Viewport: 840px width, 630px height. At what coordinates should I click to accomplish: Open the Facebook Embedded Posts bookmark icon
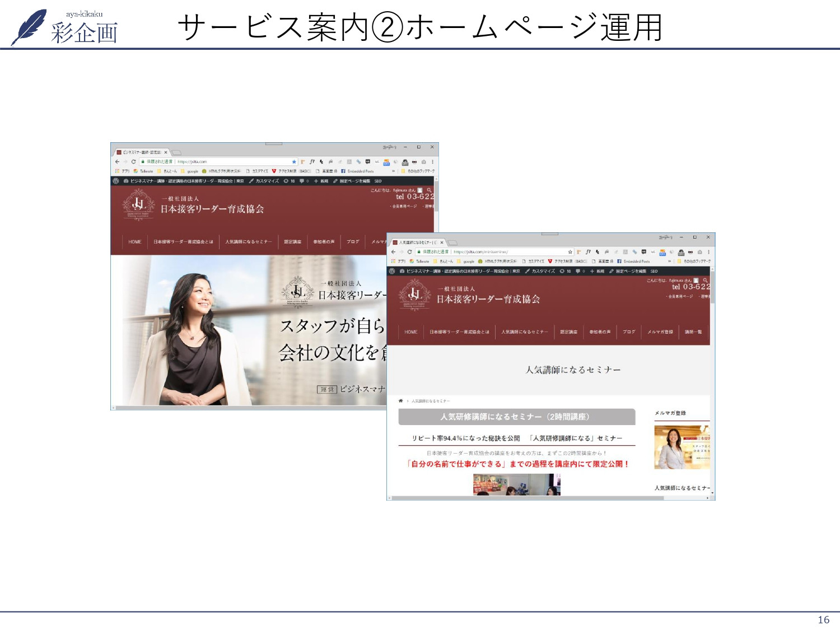pyautogui.click(x=619, y=262)
